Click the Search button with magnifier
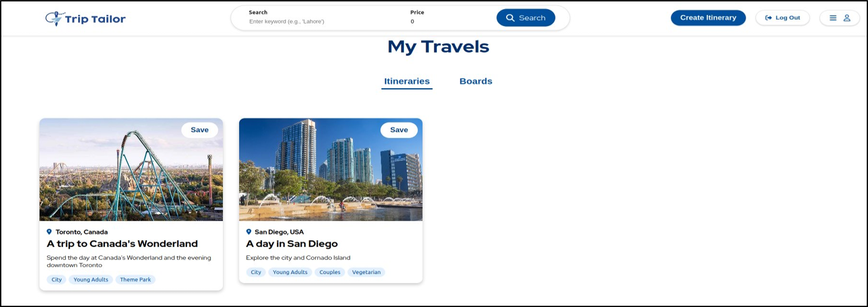 526,18
